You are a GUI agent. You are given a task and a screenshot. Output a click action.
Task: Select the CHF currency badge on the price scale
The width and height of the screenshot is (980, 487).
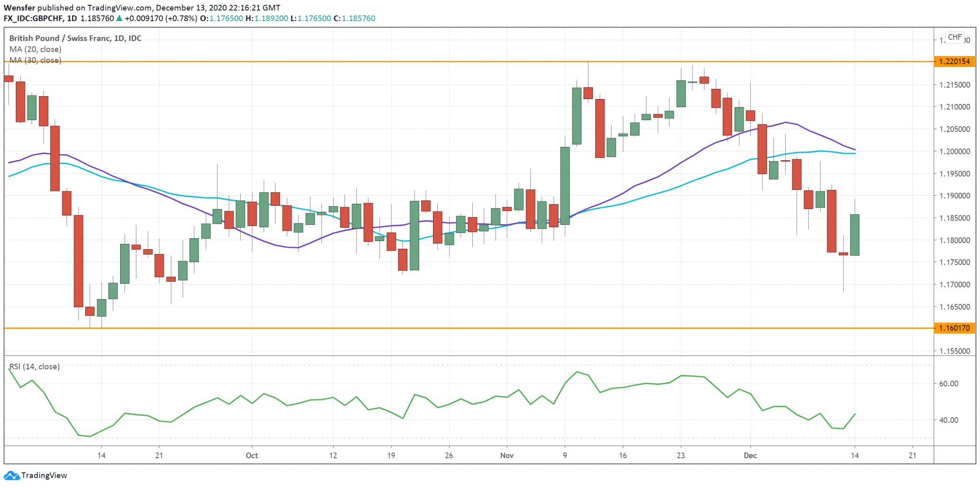click(x=954, y=37)
